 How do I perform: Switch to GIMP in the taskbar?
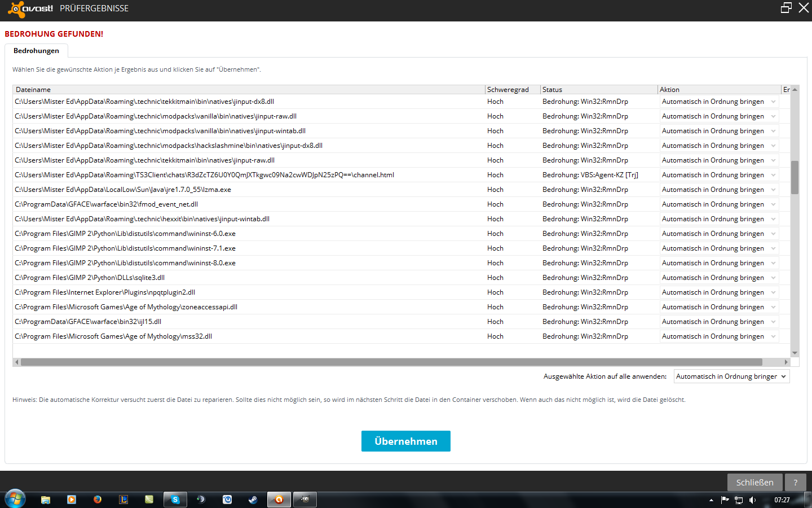coord(305,500)
